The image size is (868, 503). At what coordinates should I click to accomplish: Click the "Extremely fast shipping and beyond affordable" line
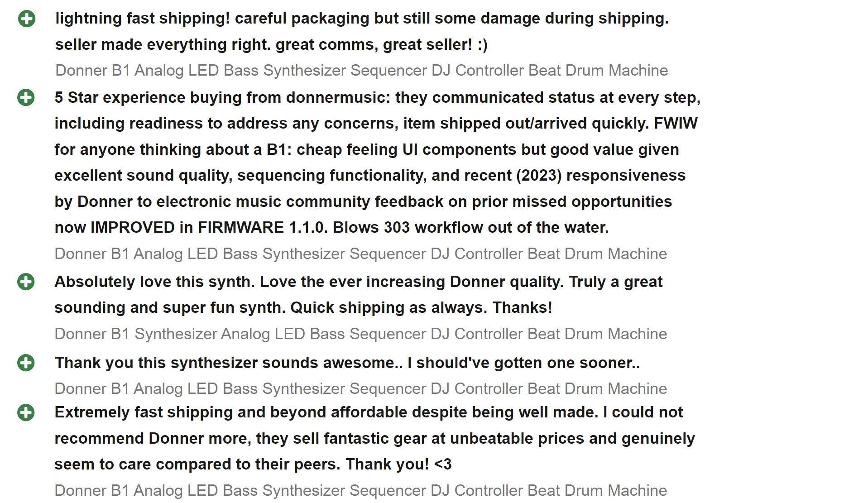(x=368, y=412)
